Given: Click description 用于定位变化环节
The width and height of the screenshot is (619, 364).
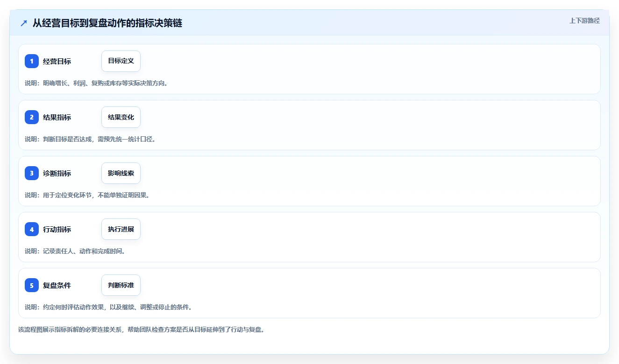Looking at the screenshot, I should 87,195.
